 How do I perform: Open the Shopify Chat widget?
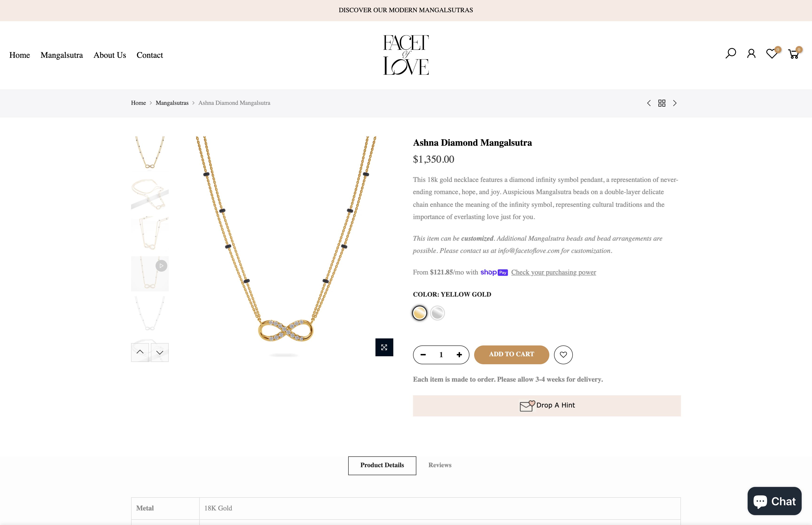click(774, 501)
